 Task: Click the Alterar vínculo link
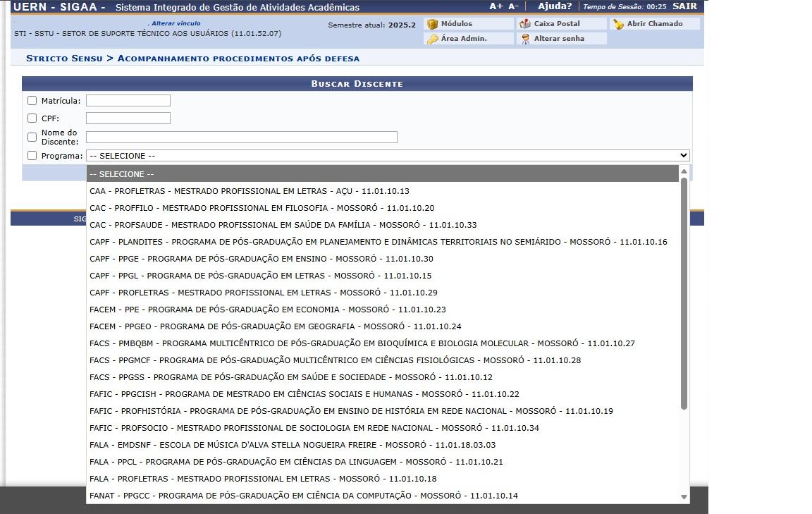click(176, 23)
